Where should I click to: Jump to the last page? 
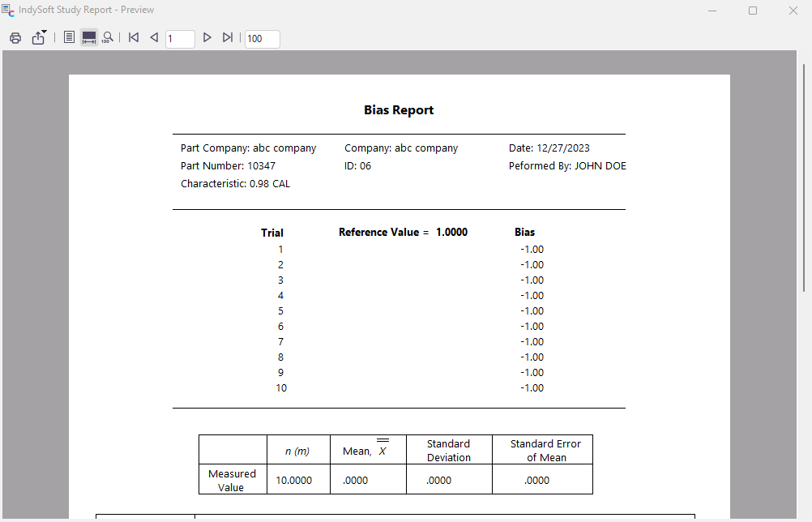[228, 37]
